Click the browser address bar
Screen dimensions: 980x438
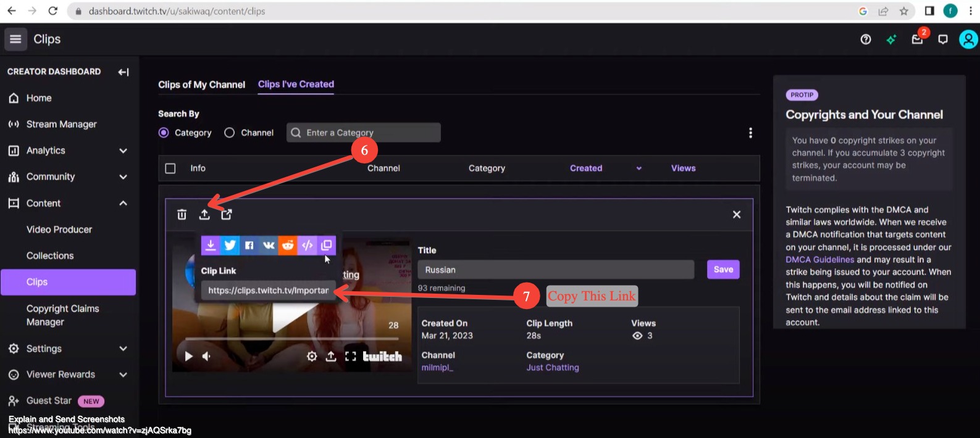point(460,11)
